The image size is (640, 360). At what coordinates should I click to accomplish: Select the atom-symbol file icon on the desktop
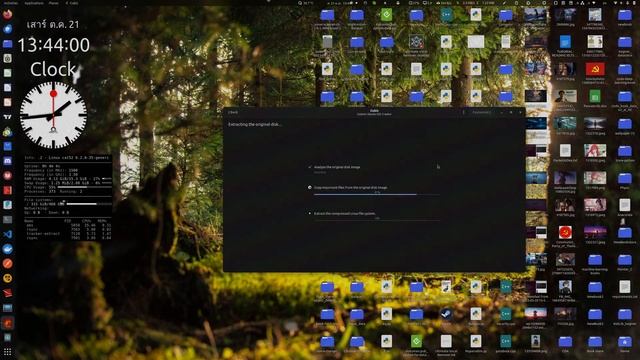[x=416, y=42]
